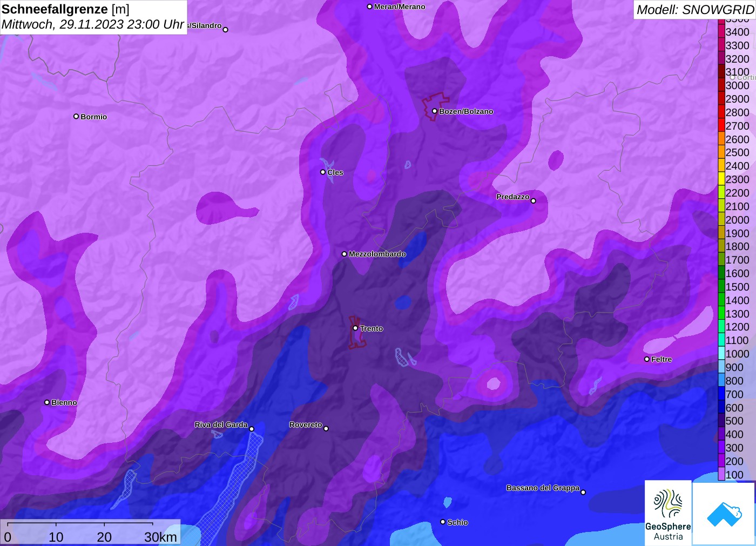Click the Modell: SNOWGRID label
The width and height of the screenshot is (756, 546).
pyautogui.click(x=695, y=10)
